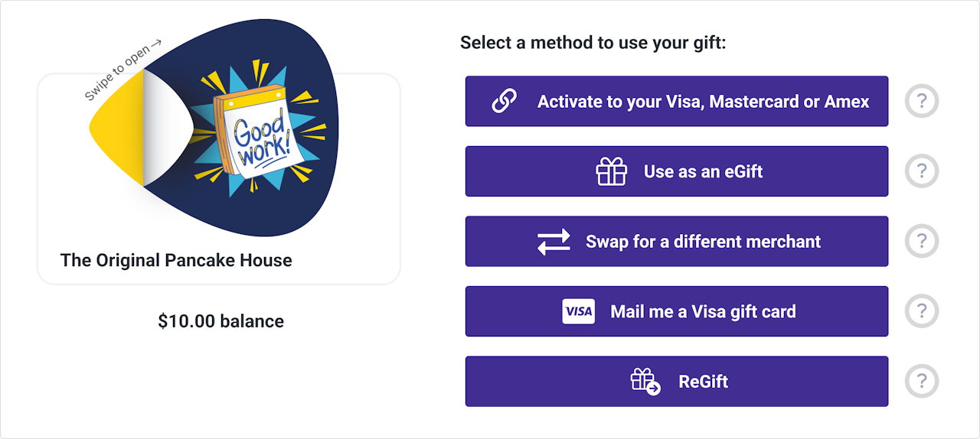Screen dimensions: 980x439
Task: Open help for Use as an eGift
Action: (x=922, y=171)
